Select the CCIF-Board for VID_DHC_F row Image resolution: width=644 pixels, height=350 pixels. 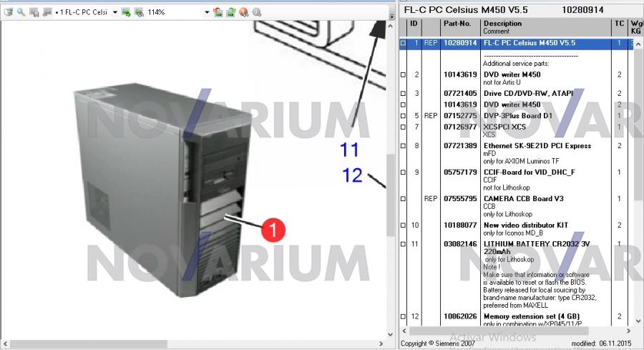click(x=529, y=172)
